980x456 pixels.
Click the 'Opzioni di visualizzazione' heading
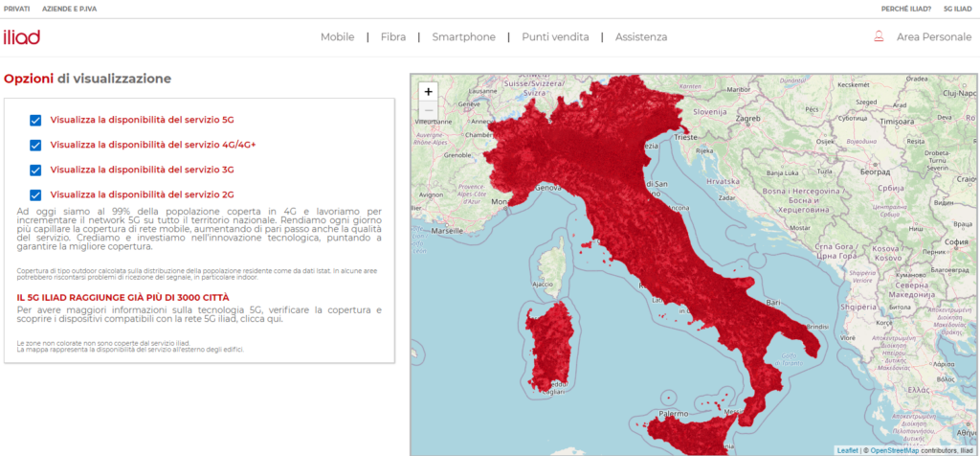tap(87, 79)
